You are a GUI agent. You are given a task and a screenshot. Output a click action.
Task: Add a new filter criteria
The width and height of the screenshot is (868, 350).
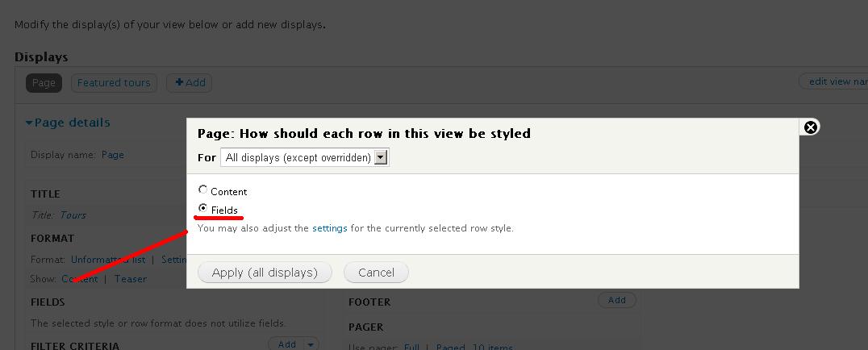(x=286, y=344)
